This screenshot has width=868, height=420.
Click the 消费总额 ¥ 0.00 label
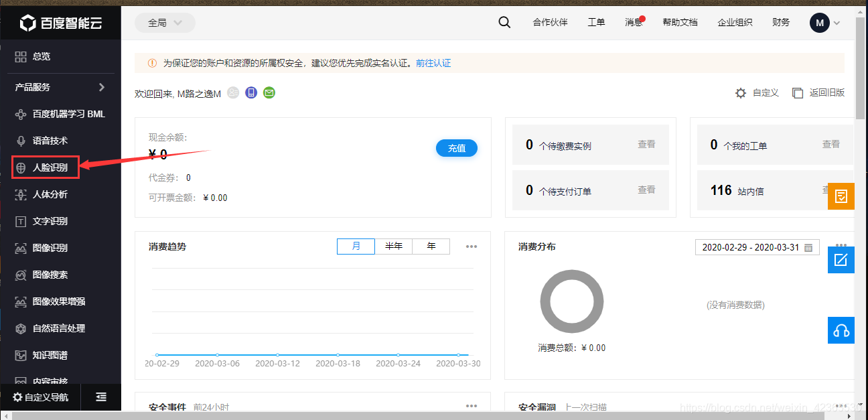point(571,348)
